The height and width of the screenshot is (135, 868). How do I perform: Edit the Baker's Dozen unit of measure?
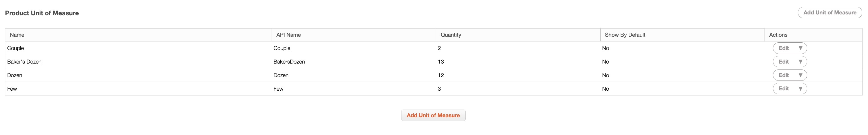tap(783, 62)
